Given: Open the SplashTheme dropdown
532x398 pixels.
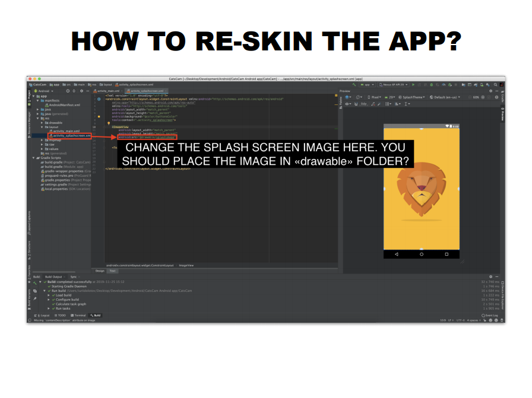Looking at the screenshot, I should point(412,97).
